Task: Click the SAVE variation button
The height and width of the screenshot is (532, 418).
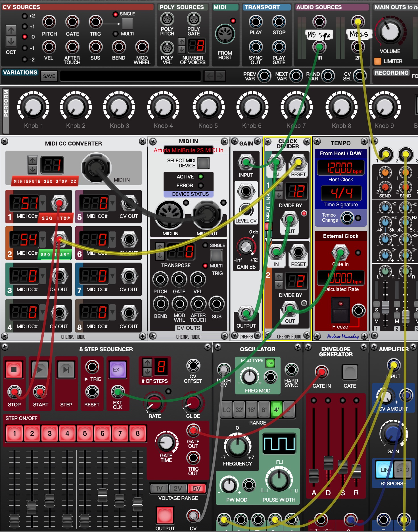Action: click(x=49, y=76)
